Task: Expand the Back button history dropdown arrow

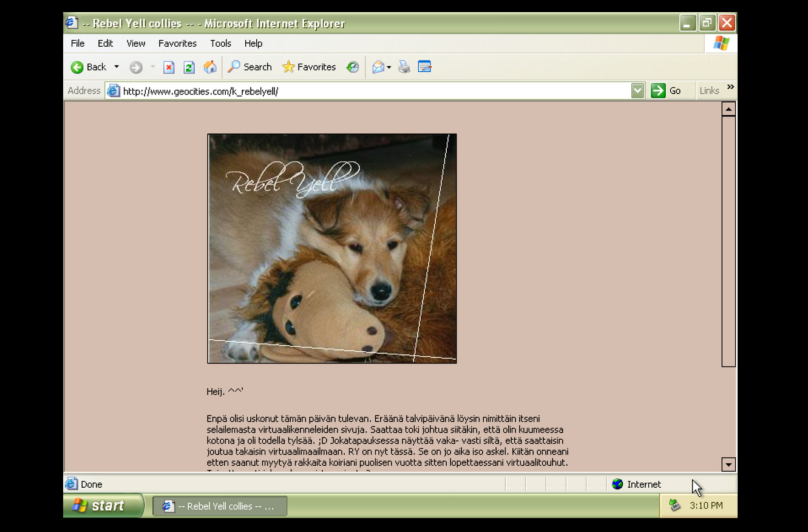Action: pos(117,67)
